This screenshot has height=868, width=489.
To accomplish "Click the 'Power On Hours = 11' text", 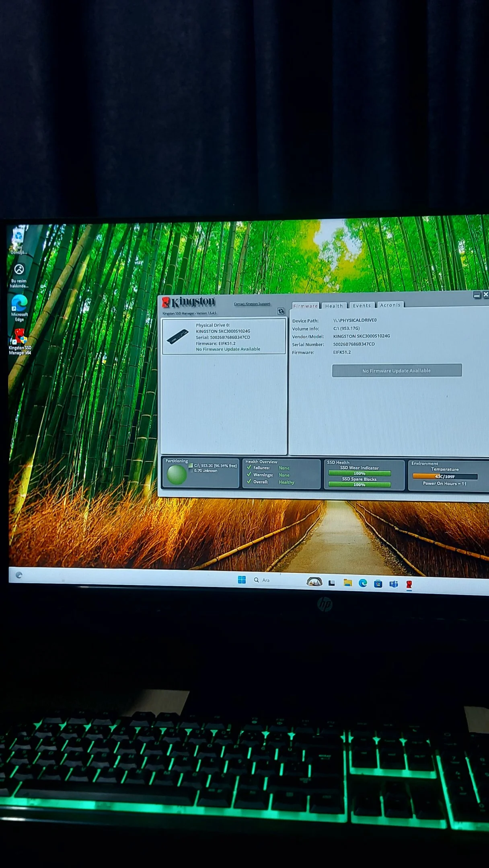I will point(445,483).
